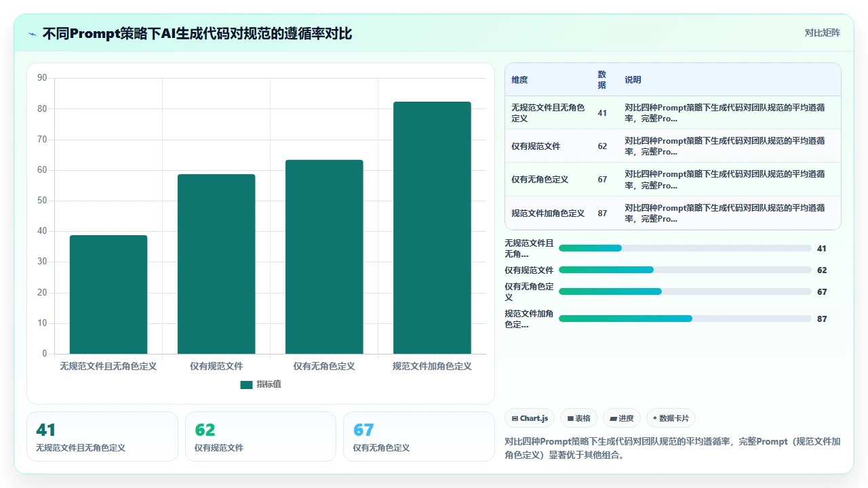The height and width of the screenshot is (488, 868).
Task: Select the 表格 tag chip
Action: 579,418
